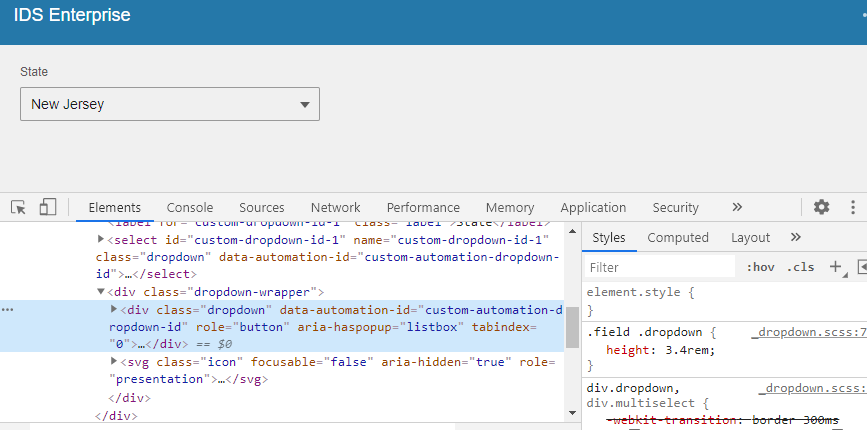
Task: Open the _dropdown.scss link for .field .dropdown
Action: (809, 332)
